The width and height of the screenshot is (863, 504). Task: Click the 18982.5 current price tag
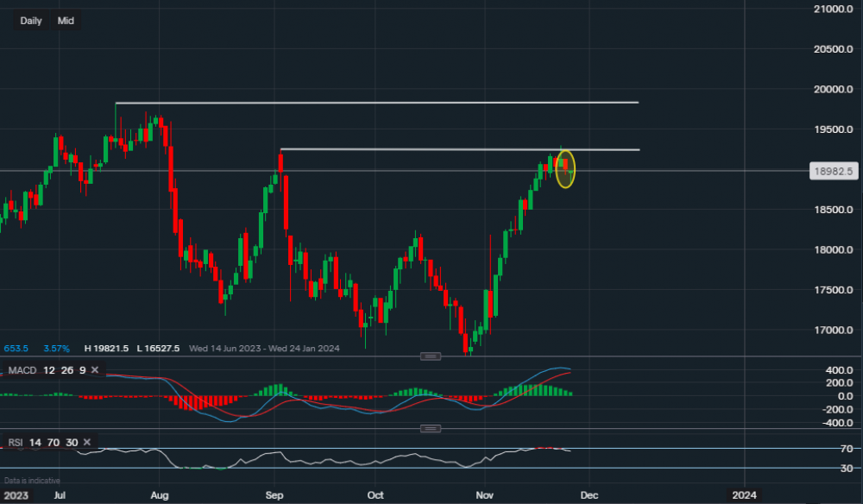pyautogui.click(x=833, y=172)
